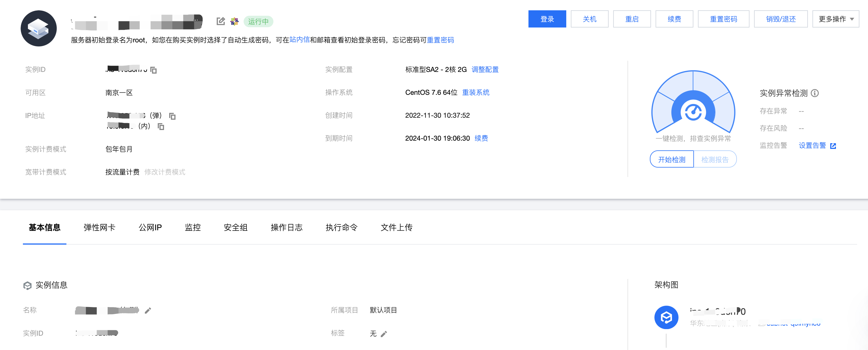
Task: Select creation time 2022-11-30 10:37:52
Action: (x=437, y=115)
